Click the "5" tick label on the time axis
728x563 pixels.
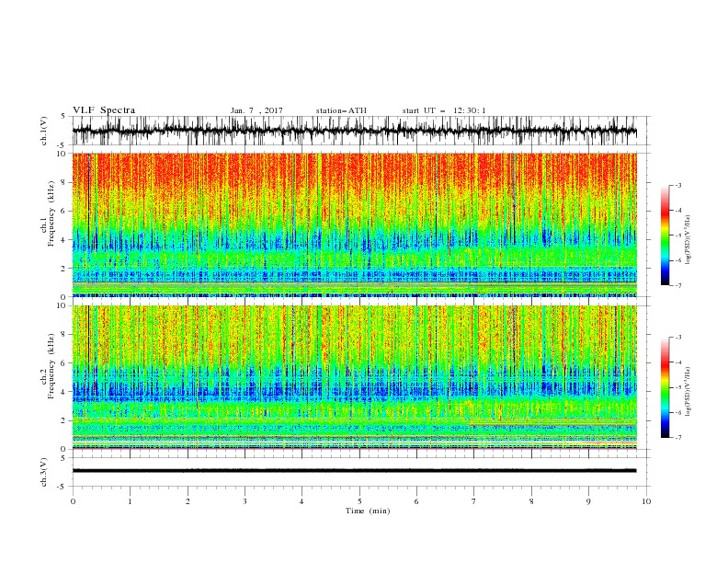coord(359,501)
